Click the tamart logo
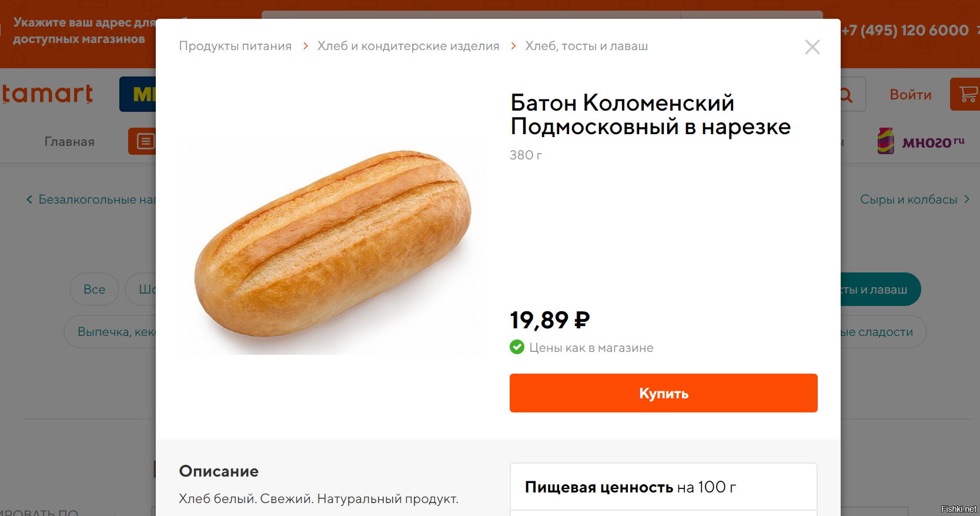This screenshot has width=980, height=516. pyautogui.click(x=47, y=94)
